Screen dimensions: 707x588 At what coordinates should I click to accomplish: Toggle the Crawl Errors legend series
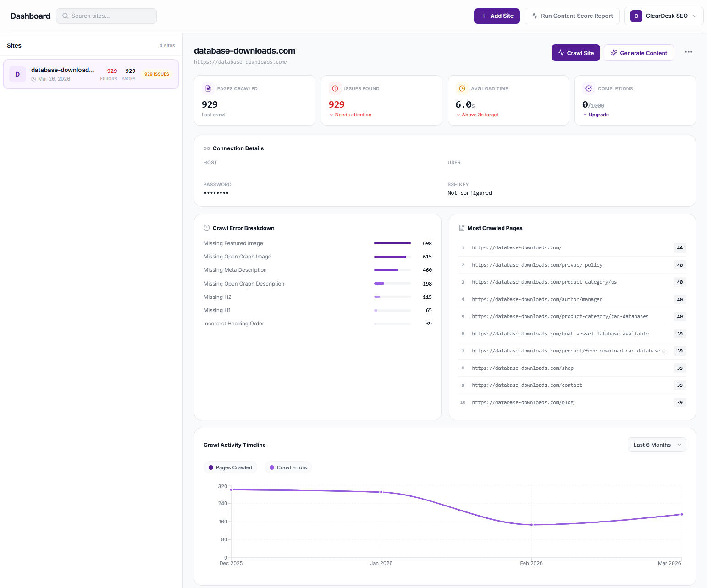pos(288,467)
